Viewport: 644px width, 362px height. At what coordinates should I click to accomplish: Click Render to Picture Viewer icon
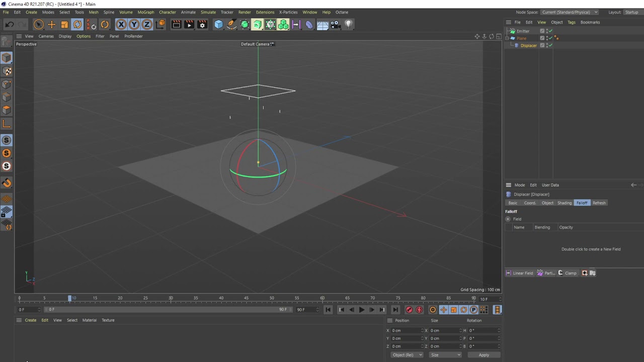click(x=189, y=24)
